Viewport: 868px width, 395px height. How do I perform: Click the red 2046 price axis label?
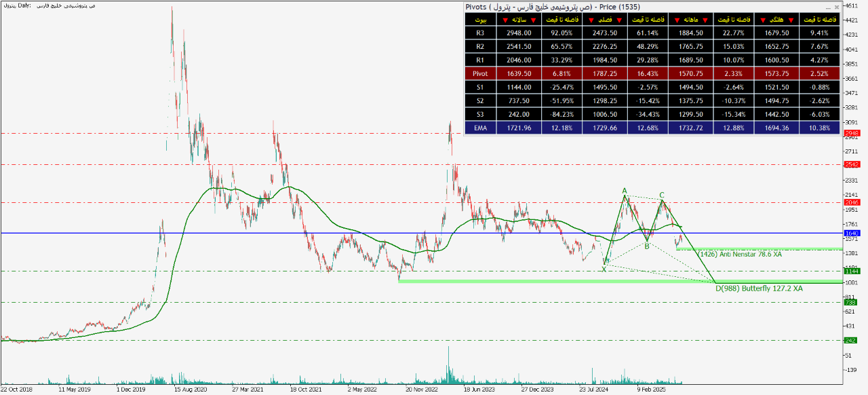pyautogui.click(x=851, y=202)
